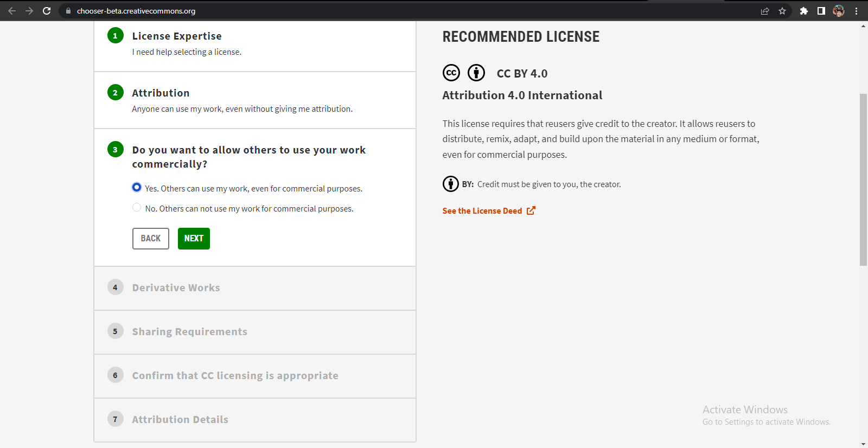Click 'Anyone can use my work' summary text
Viewport: 868px width, 448px height.
click(x=242, y=109)
